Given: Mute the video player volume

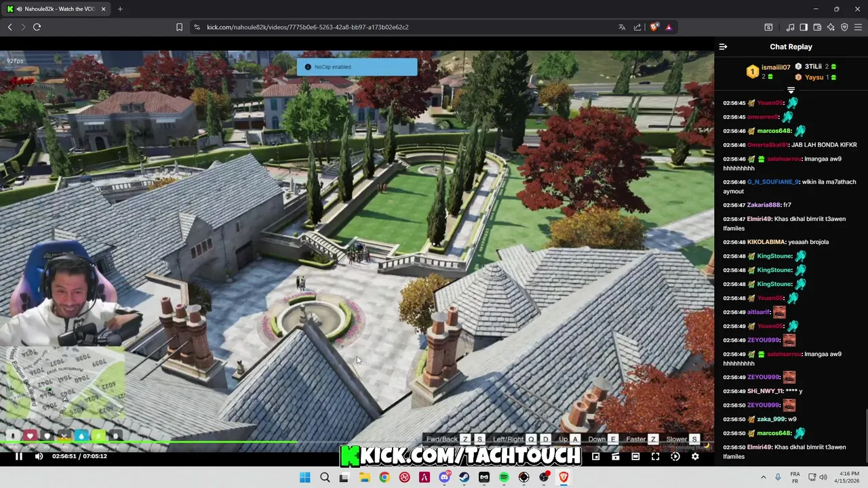Looking at the screenshot, I should pyautogui.click(x=39, y=456).
